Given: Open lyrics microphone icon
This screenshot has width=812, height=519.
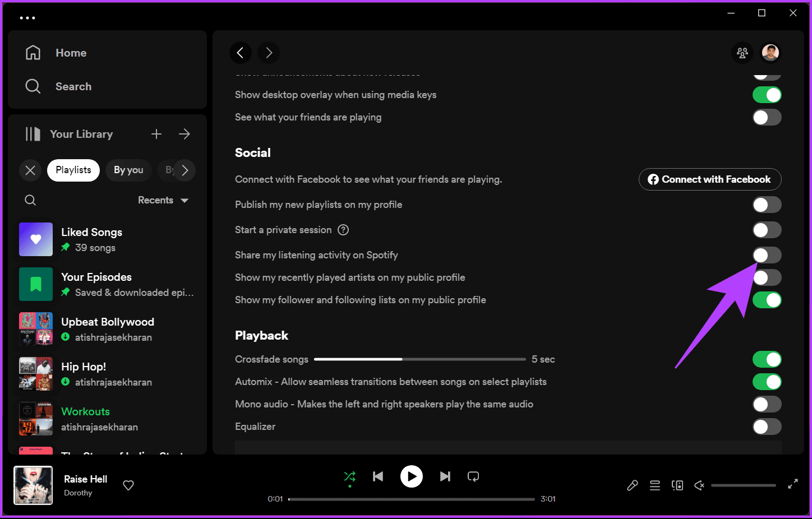Looking at the screenshot, I should [633, 485].
